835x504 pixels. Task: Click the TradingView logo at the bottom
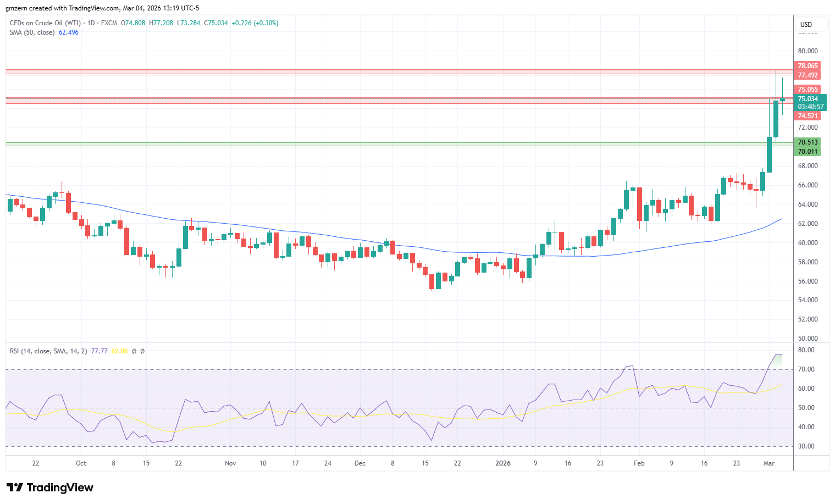50,488
